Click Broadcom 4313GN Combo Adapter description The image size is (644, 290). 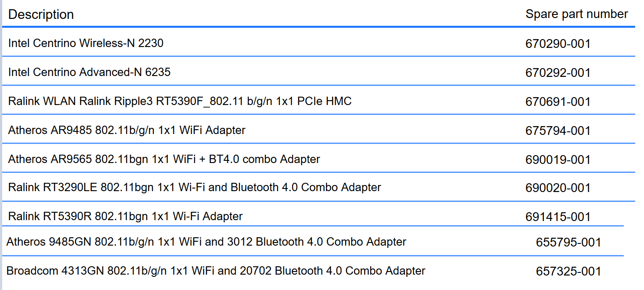click(x=216, y=271)
